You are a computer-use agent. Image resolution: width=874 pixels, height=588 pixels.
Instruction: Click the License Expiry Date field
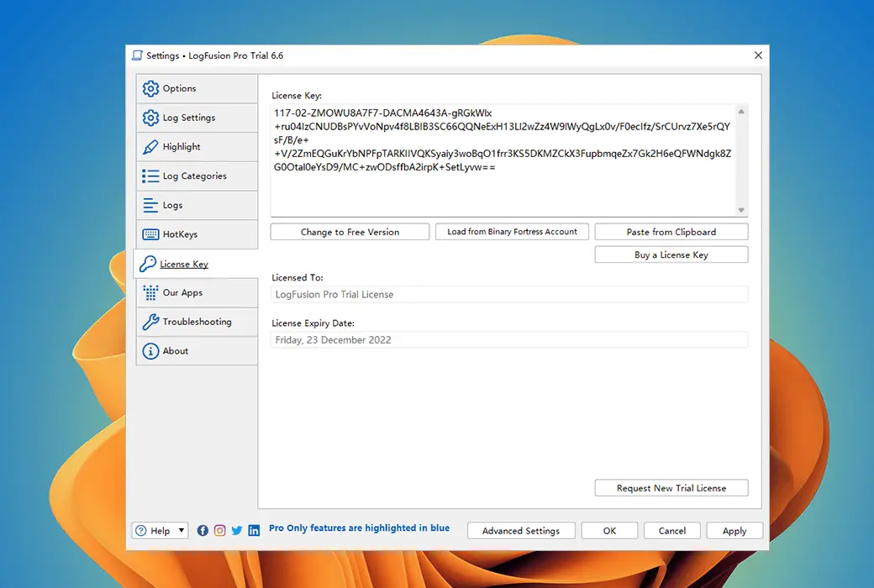click(509, 340)
